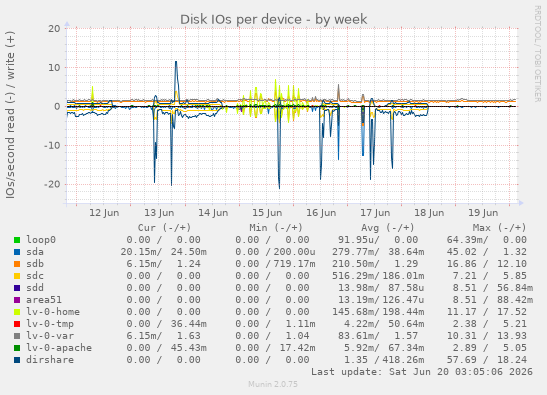547x395 pixels.
Task: Select the sda legend label
Action: click(x=35, y=252)
